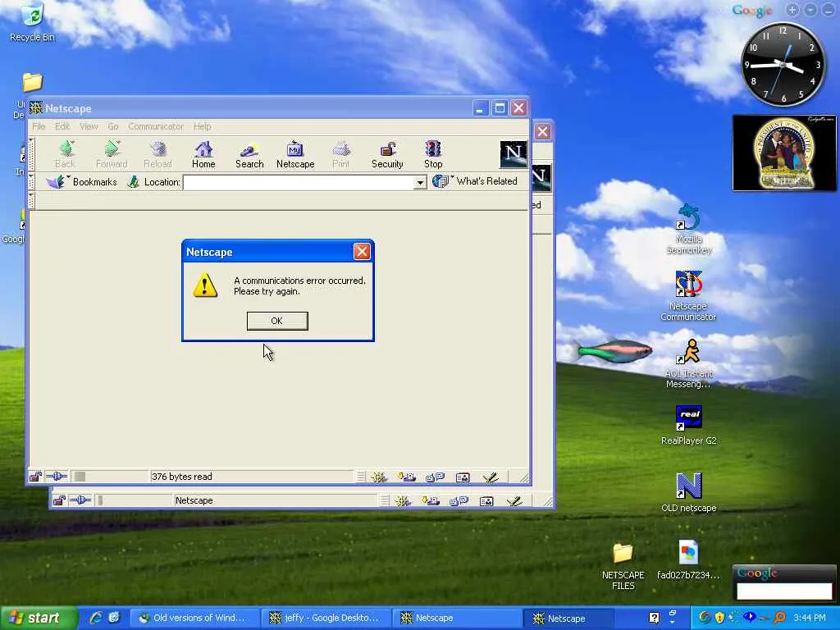
Task: Select the AOL Instant Messenger shortcut
Action: tap(688, 363)
